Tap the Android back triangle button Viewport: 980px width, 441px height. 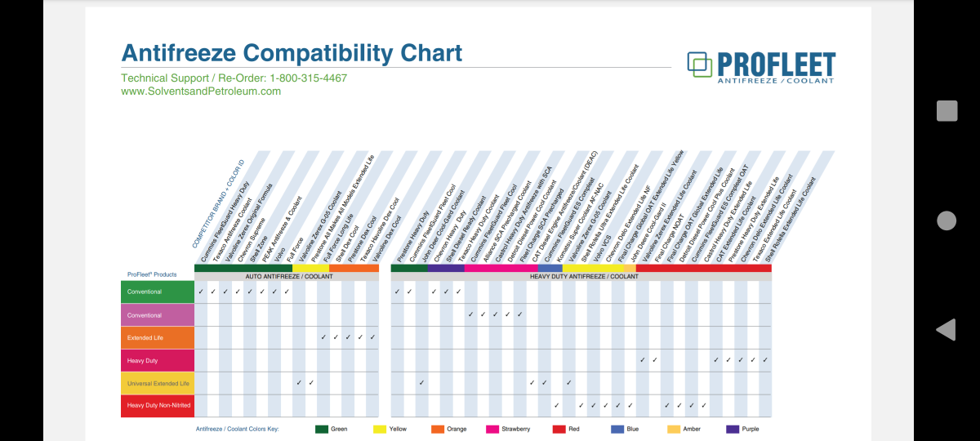[946, 330]
